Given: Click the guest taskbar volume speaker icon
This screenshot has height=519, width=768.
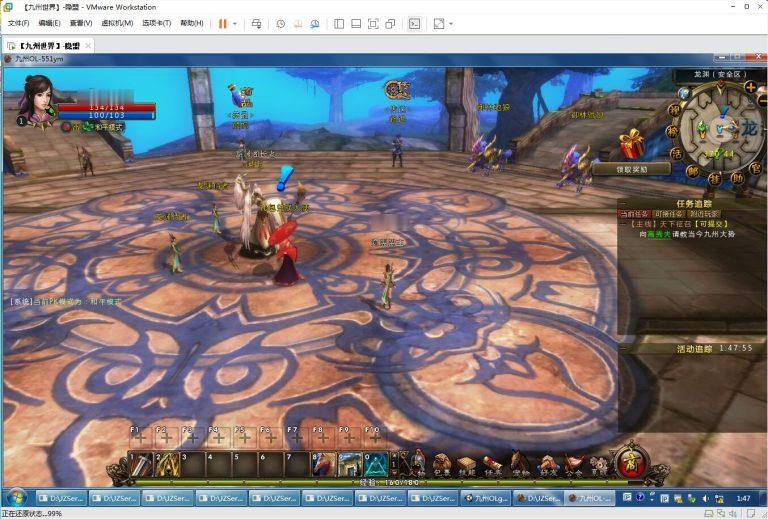Looking at the screenshot, I should pyautogui.click(x=705, y=498).
